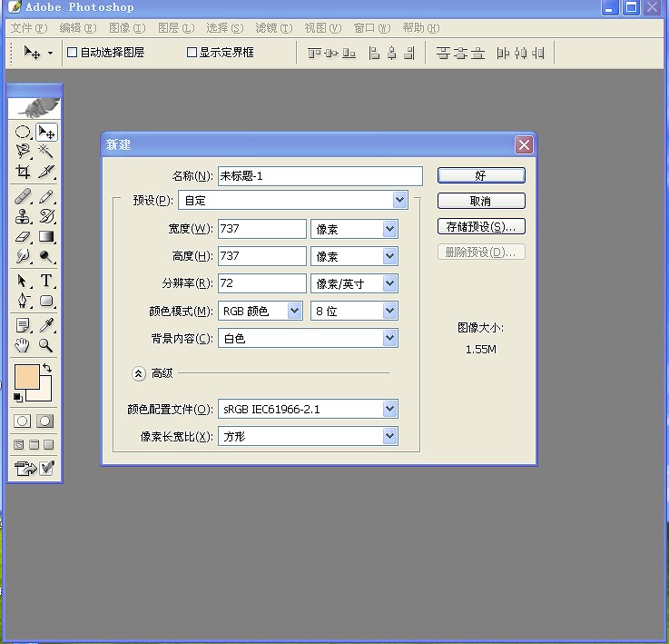Open the 滤镜(T) menu
This screenshot has height=644, width=669.
point(274,28)
